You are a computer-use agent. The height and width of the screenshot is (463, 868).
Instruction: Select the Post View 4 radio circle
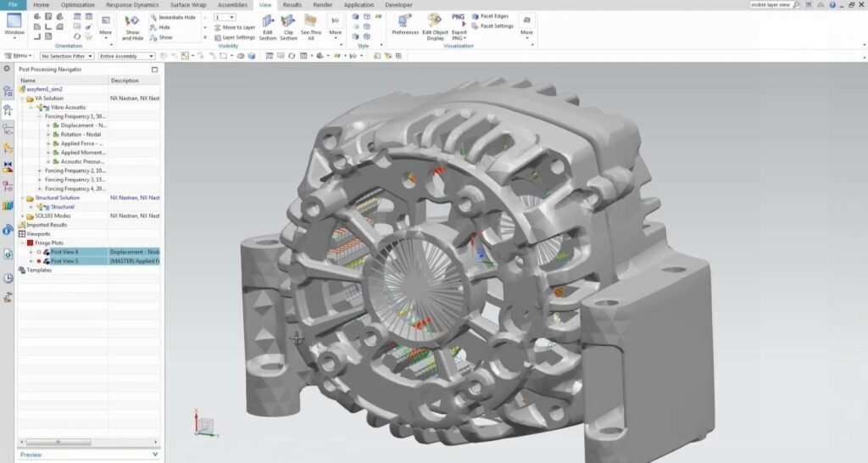pos(39,252)
